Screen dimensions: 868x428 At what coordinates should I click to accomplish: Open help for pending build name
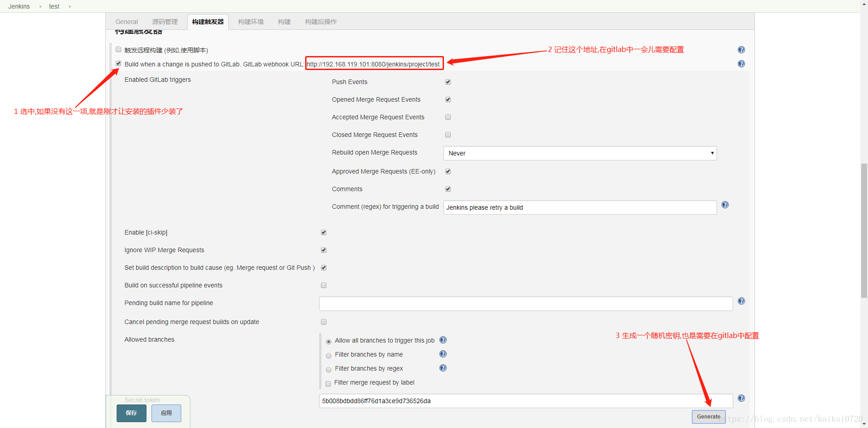tap(741, 301)
